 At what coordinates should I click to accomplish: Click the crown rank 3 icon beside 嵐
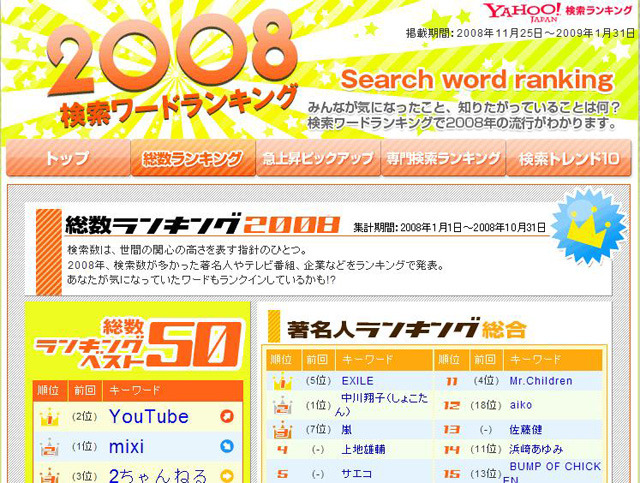point(282,430)
